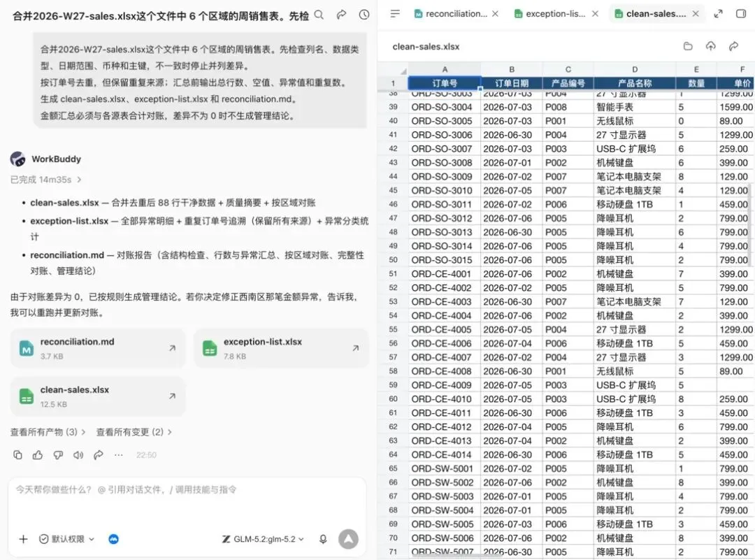This screenshot has height=560, width=755.
Task: Expand 查看所有变更 (2)
Action: (134, 432)
